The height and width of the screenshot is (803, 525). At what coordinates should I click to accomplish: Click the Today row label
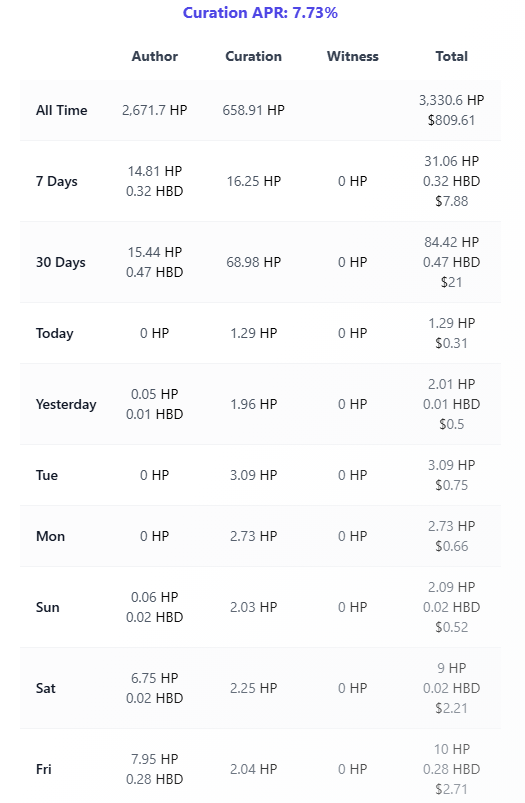pos(54,333)
